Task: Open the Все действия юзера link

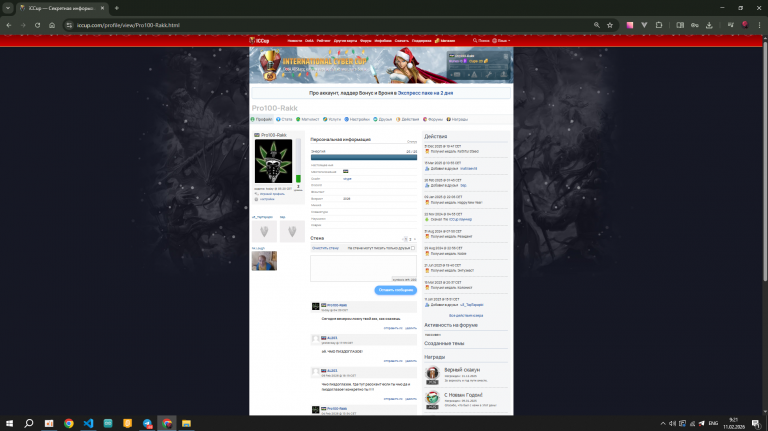Action: 466,315
